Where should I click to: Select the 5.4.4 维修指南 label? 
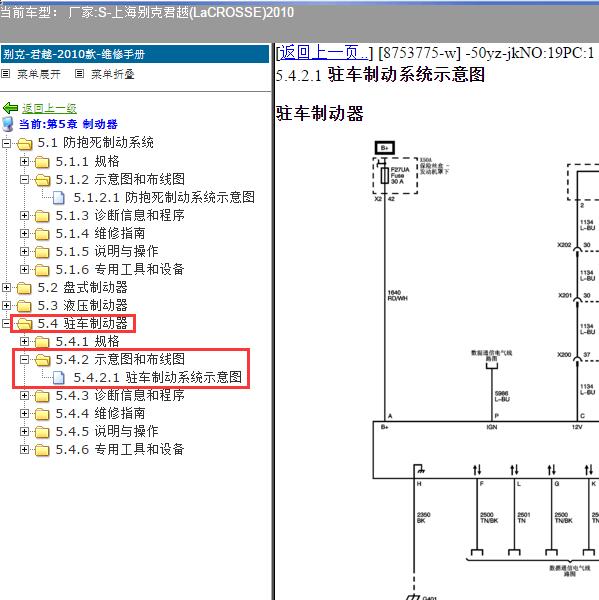100,413
